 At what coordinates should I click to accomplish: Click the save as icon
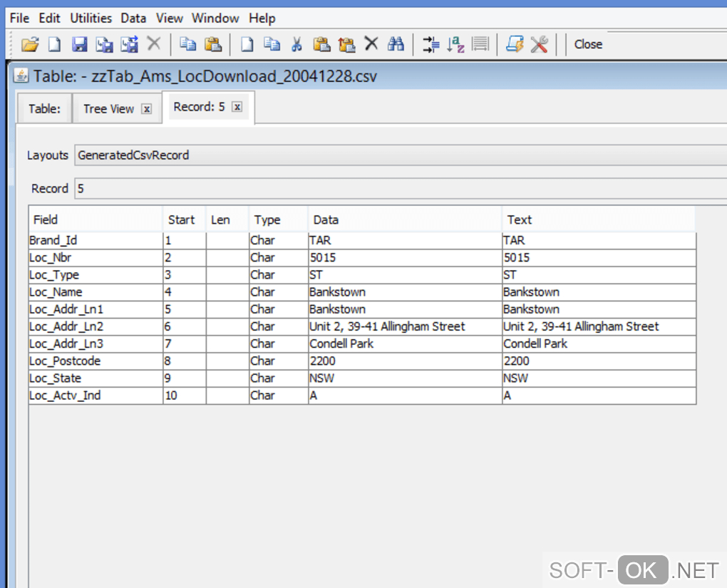[104, 44]
